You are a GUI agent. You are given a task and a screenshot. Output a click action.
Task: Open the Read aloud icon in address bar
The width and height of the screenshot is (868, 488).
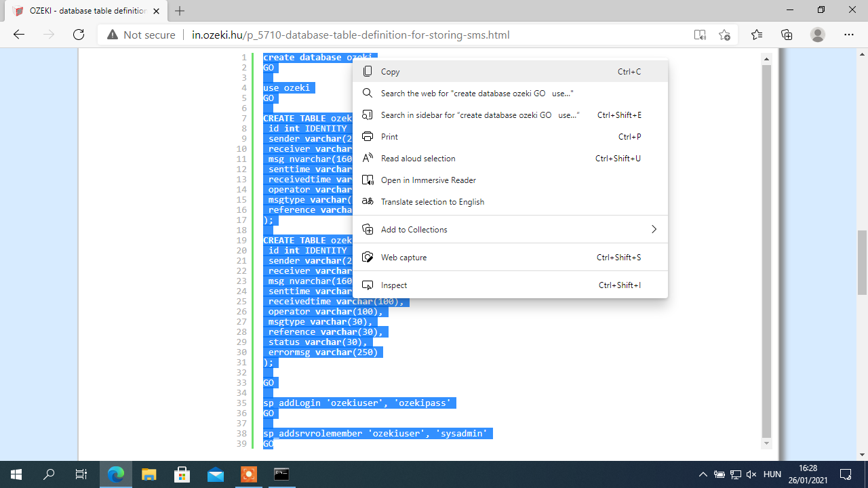pos(699,33)
